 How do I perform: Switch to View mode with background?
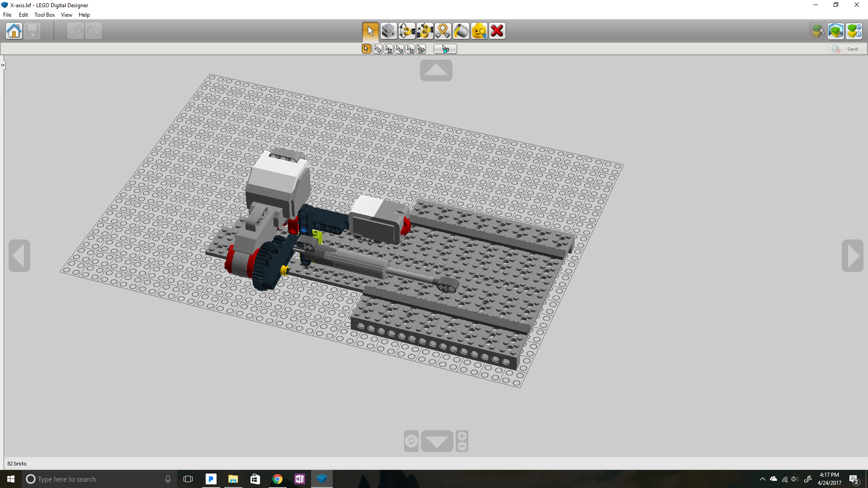tap(836, 31)
